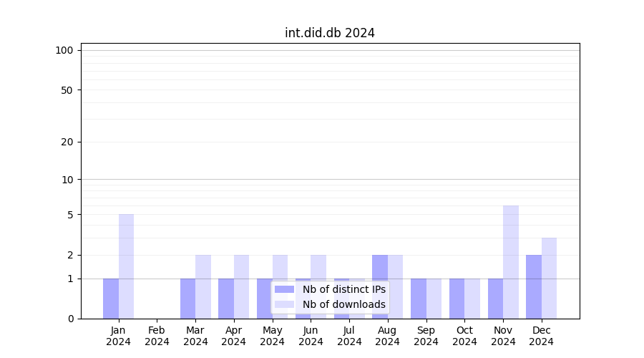Select the Nb of distinct IPs legend label
The width and height of the screenshot is (644, 358).
pyautogui.click(x=343, y=289)
